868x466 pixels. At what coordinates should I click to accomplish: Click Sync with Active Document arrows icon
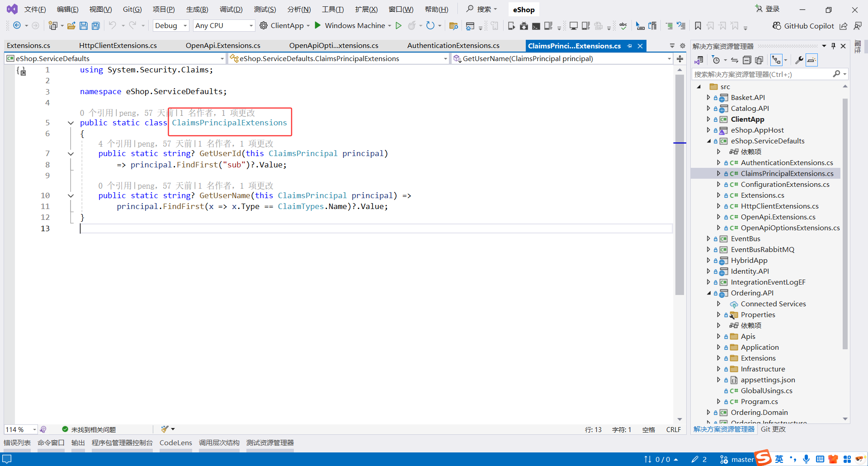pos(735,60)
